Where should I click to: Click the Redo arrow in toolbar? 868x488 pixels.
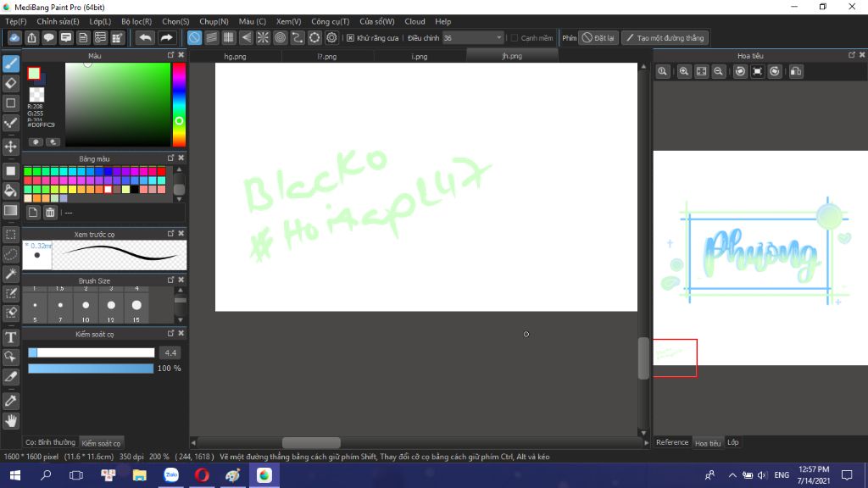click(166, 37)
